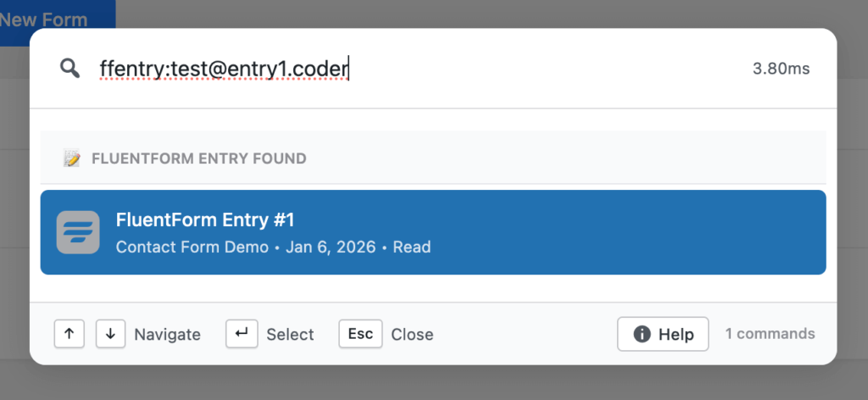Viewport: 868px width, 400px height.
Task: Click the Contact Form Demo subtitle text
Action: (x=192, y=247)
